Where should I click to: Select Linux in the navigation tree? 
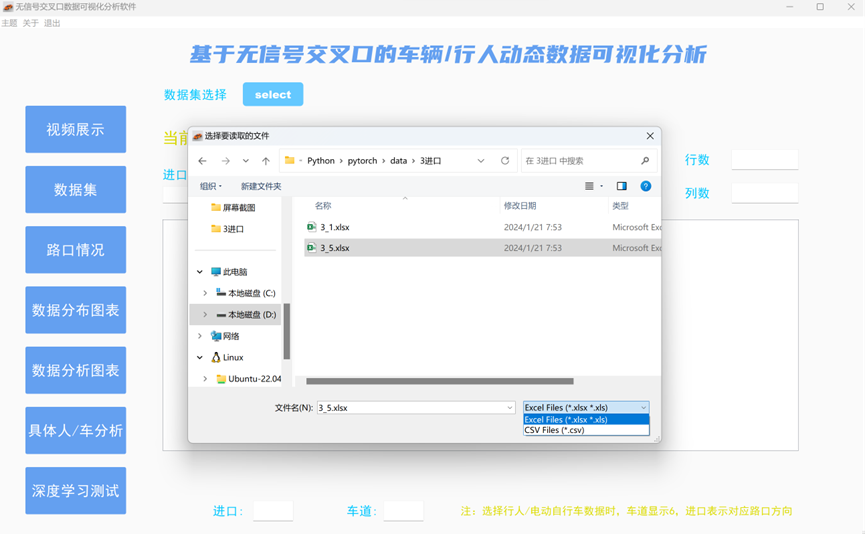[227, 357]
